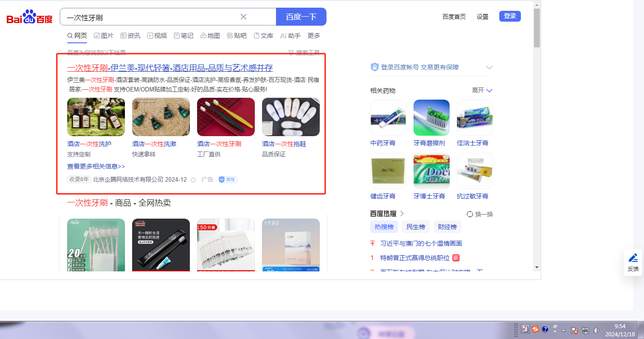Open the 酒店一次性洗护 bottles thumbnail

96,117
